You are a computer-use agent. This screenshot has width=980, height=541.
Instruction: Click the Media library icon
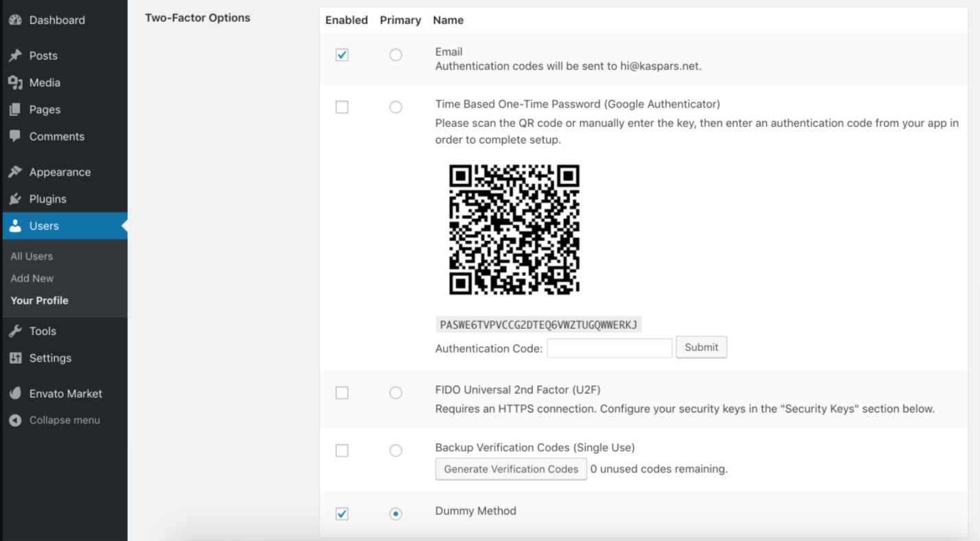[x=14, y=82]
